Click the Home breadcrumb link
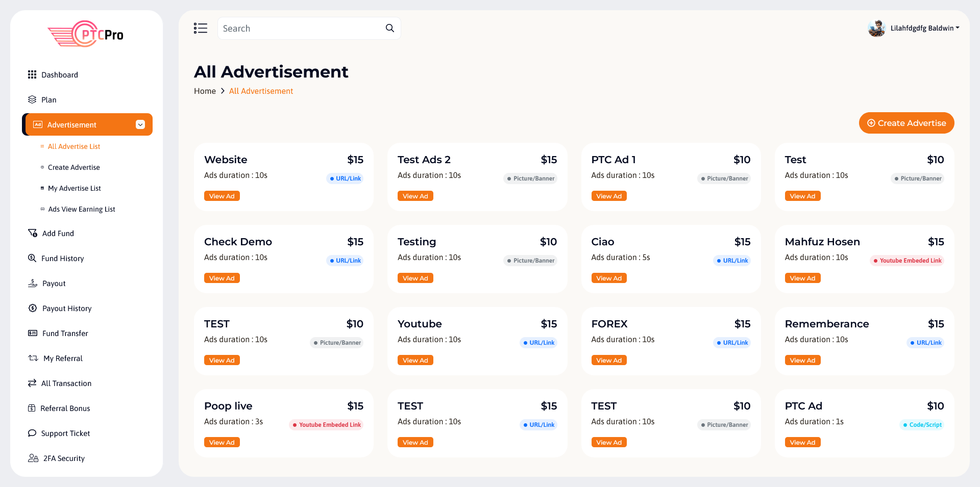The image size is (980, 487). 205,91
